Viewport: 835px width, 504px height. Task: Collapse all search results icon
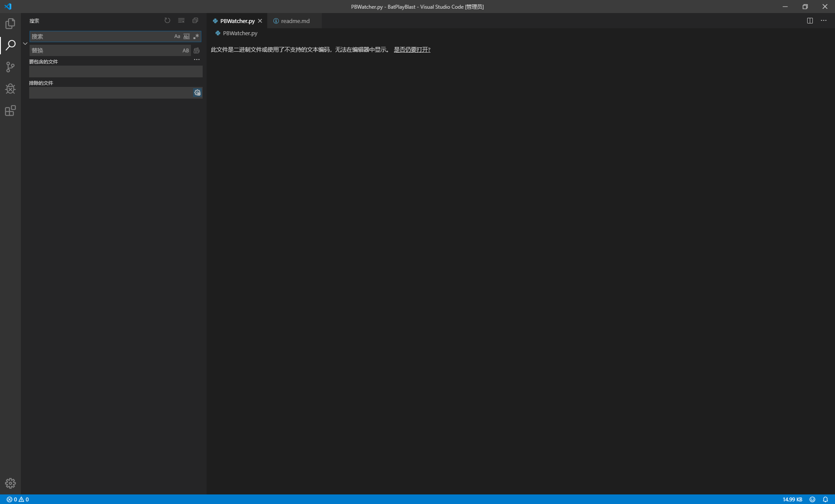195,20
